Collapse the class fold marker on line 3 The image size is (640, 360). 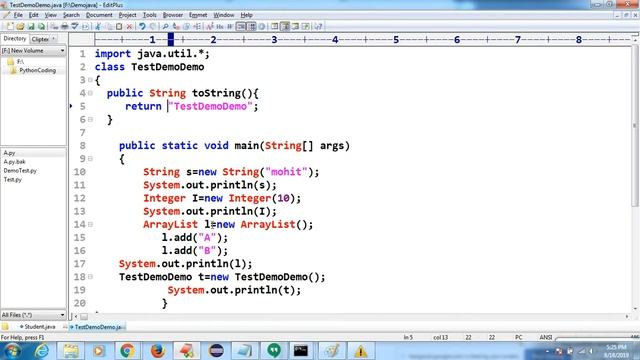(x=91, y=80)
